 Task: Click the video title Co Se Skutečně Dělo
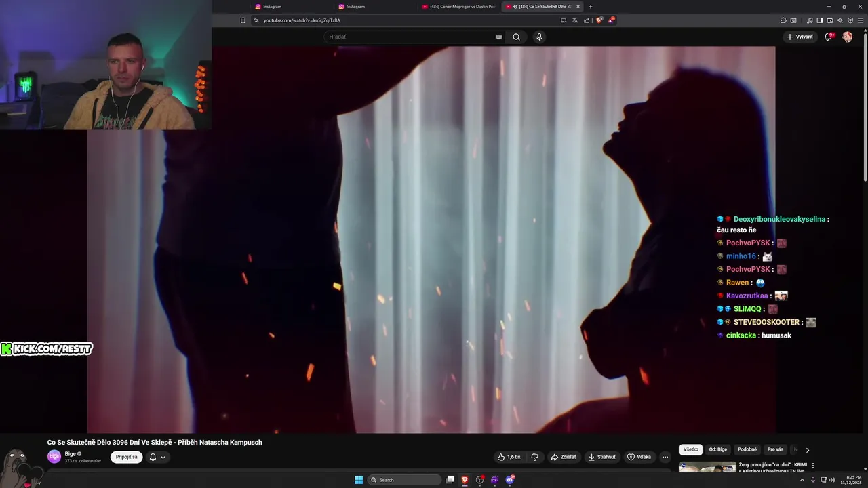coord(155,442)
